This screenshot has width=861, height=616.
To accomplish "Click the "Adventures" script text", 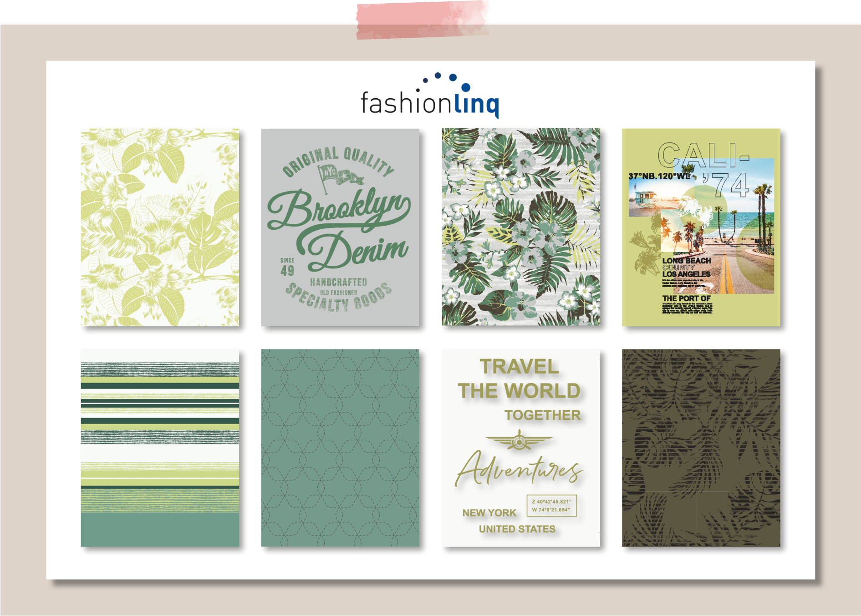I will [x=519, y=469].
